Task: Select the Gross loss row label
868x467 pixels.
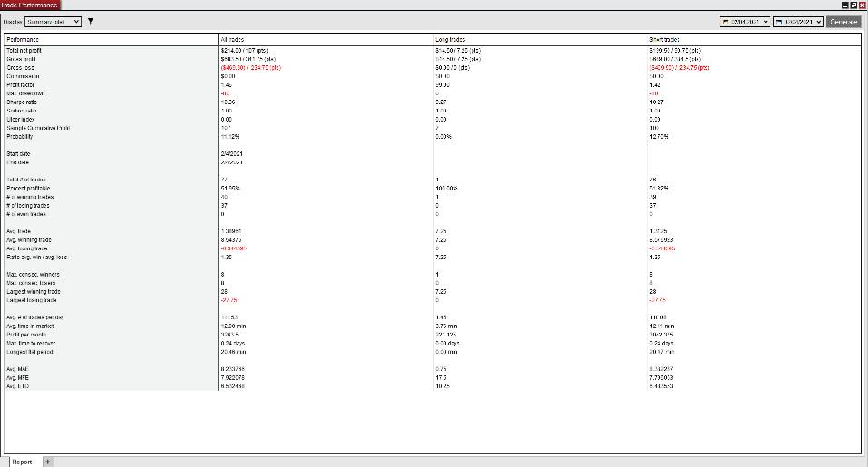Action: tap(20, 67)
